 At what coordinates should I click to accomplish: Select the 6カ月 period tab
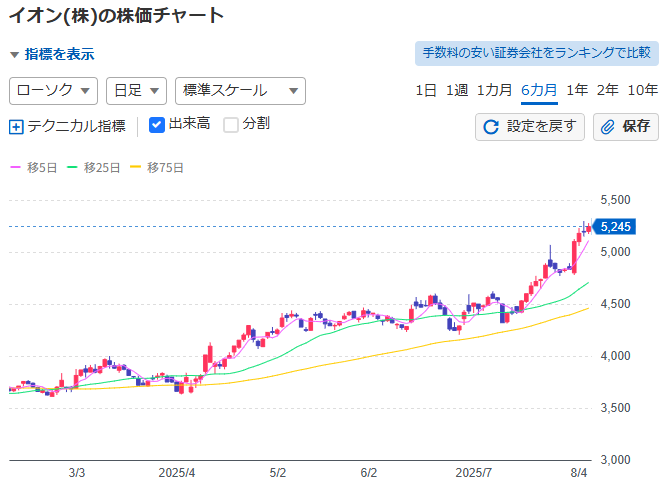[539, 90]
